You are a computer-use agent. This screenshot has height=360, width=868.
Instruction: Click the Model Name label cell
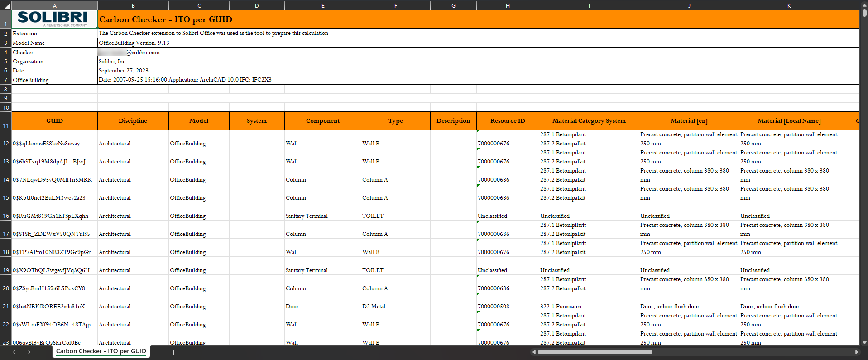pos(54,43)
